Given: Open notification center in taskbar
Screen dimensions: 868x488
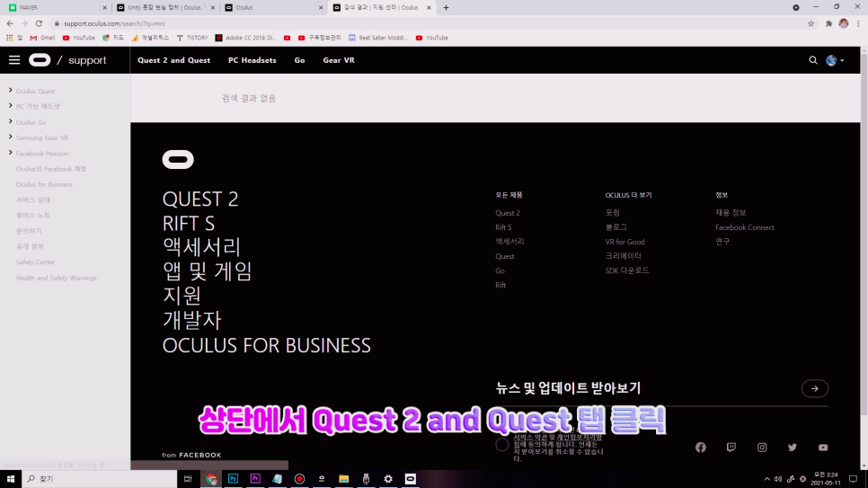Looking at the screenshot, I should [853, 479].
